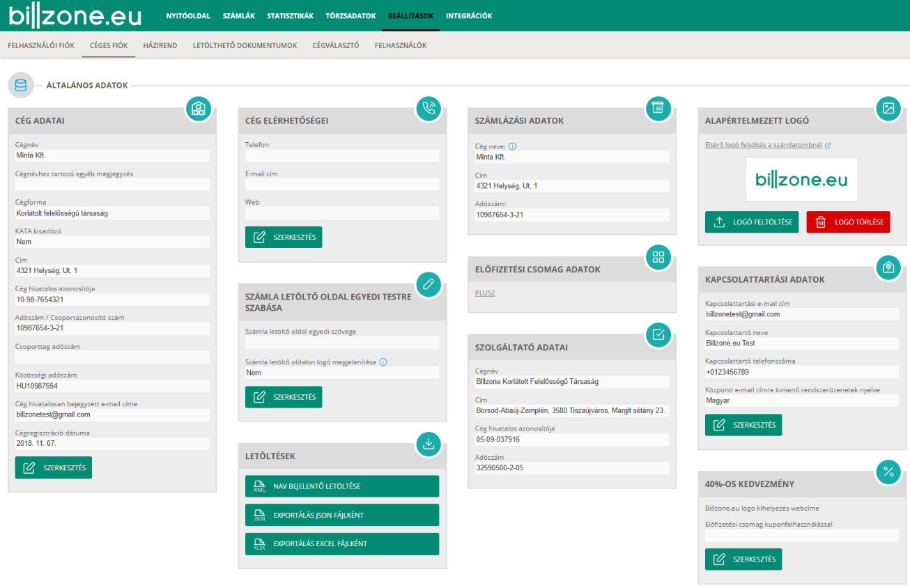This screenshot has width=910, height=588.
Task: Delete the logo with Logó törlése
Action: 848,222
